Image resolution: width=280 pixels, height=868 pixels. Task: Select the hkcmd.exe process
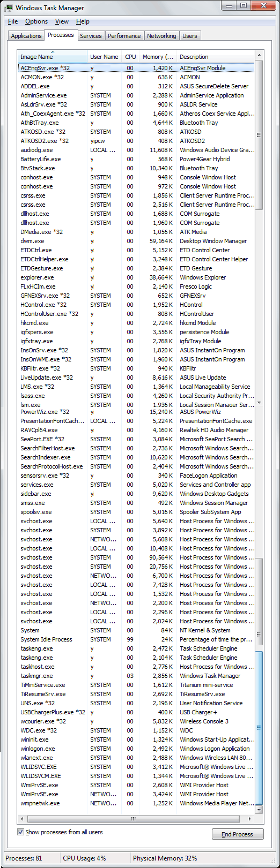(136, 323)
